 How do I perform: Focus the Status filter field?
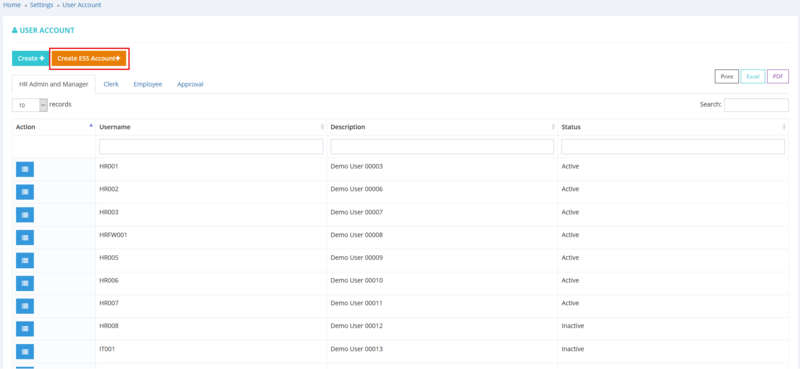(x=673, y=146)
